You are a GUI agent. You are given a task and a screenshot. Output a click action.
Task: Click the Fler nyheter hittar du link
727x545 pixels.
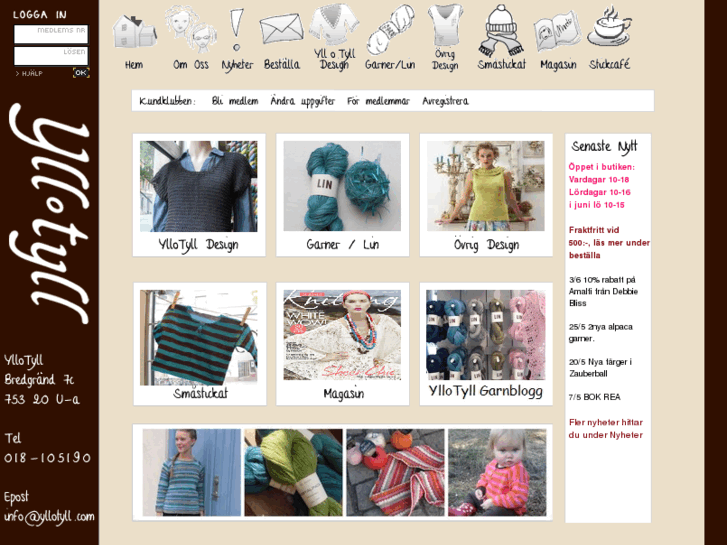(x=606, y=429)
